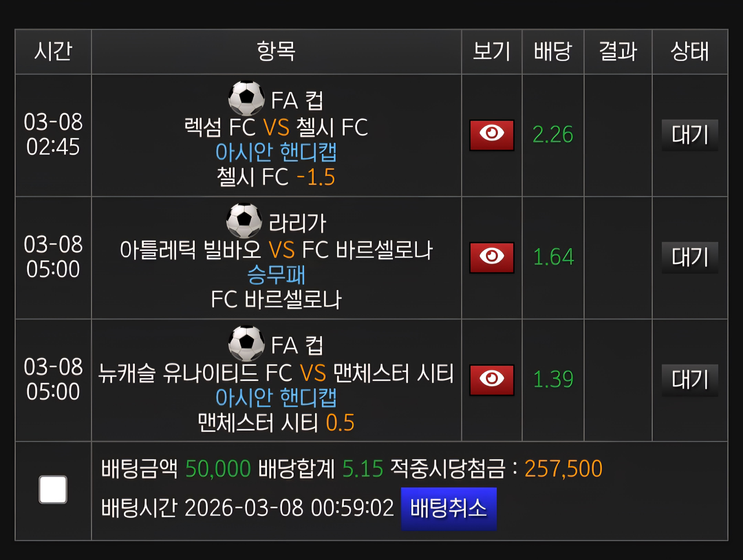Viewport: 743px width, 560px height.
Task: Click the 257,500 expected payout amount
Action: pos(563,469)
